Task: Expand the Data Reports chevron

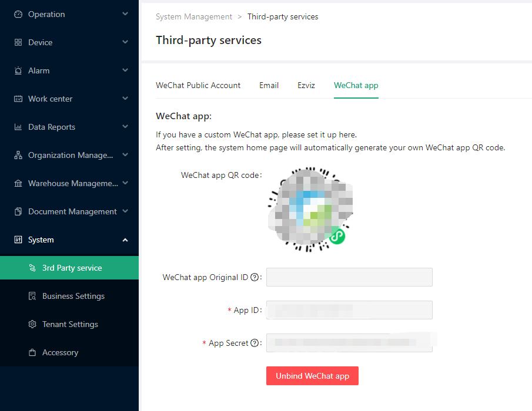Action: [x=125, y=126]
